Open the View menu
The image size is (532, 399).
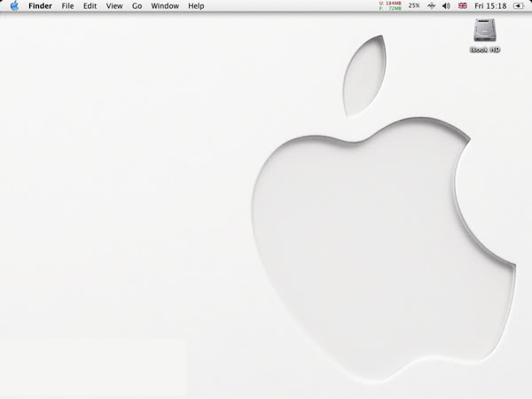pyautogui.click(x=114, y=6)
